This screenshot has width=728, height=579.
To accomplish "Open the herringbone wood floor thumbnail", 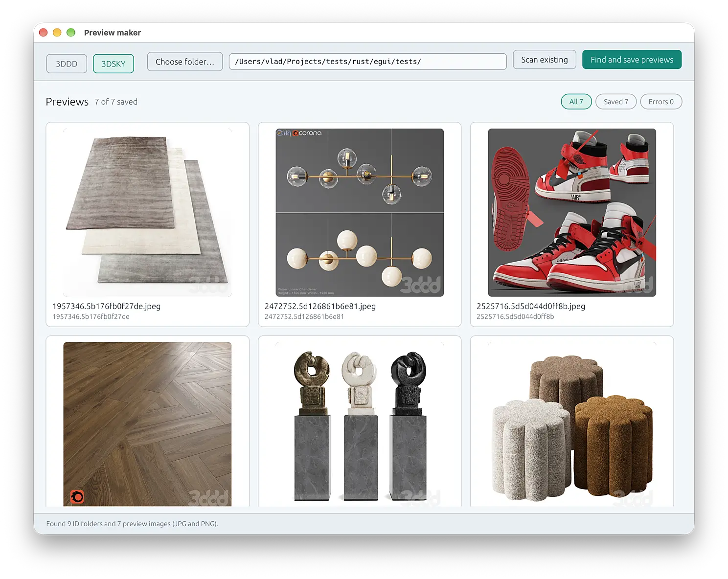I will click(x=147, y=424).
